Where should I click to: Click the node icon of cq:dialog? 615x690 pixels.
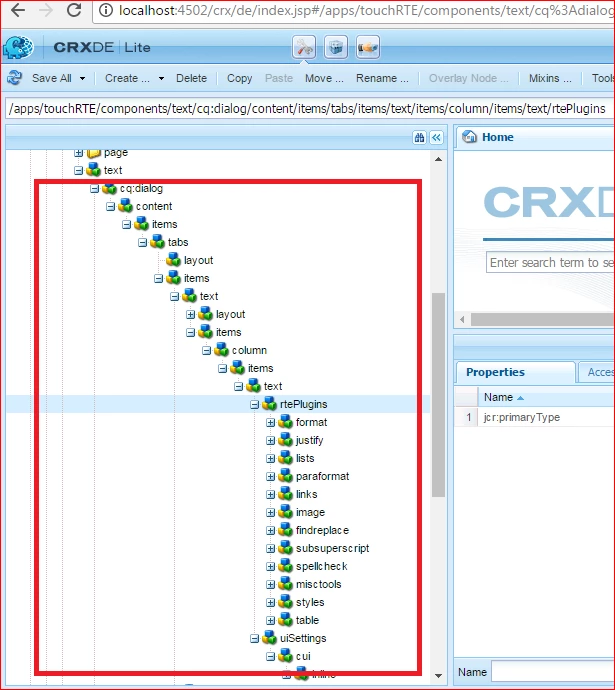(x=109, y=188)
